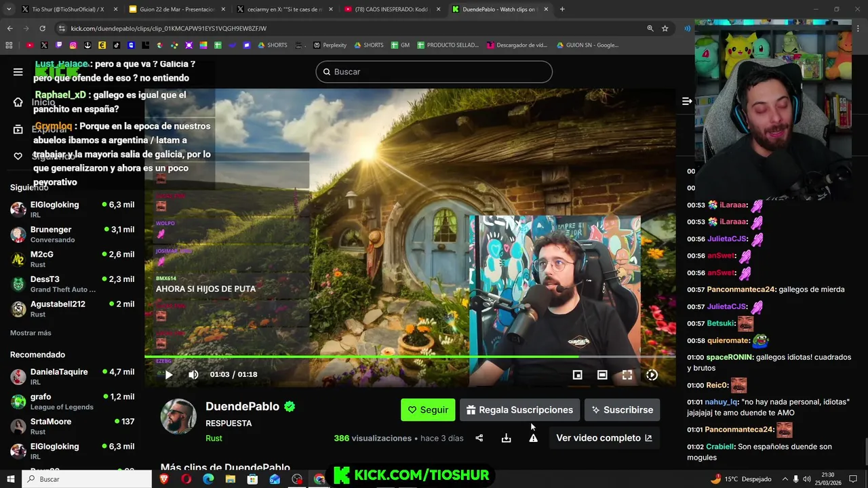Viewport: 868px width, 488px height.
Task: Click the Rust category link under clip title
Action: pos(214,438)
